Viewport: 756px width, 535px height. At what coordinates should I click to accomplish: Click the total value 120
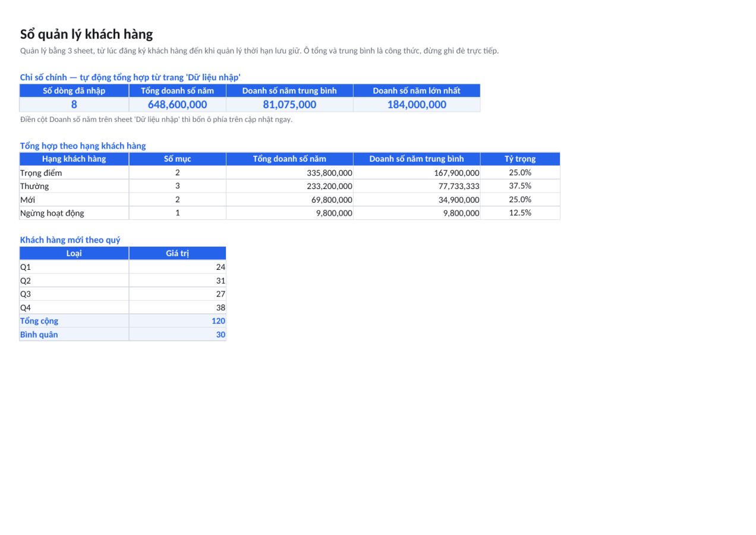tap(178, 321)
